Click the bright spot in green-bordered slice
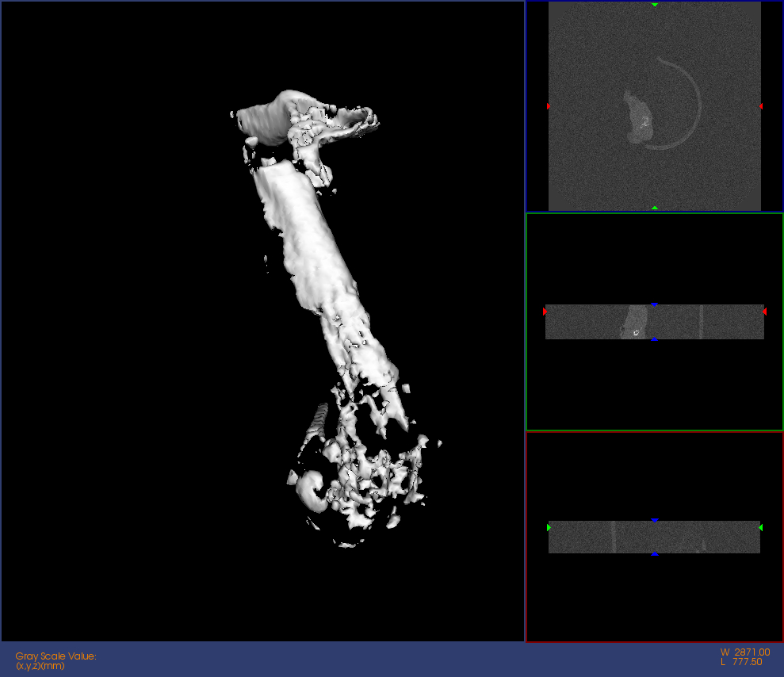784x677 pixels. point(636,333)
